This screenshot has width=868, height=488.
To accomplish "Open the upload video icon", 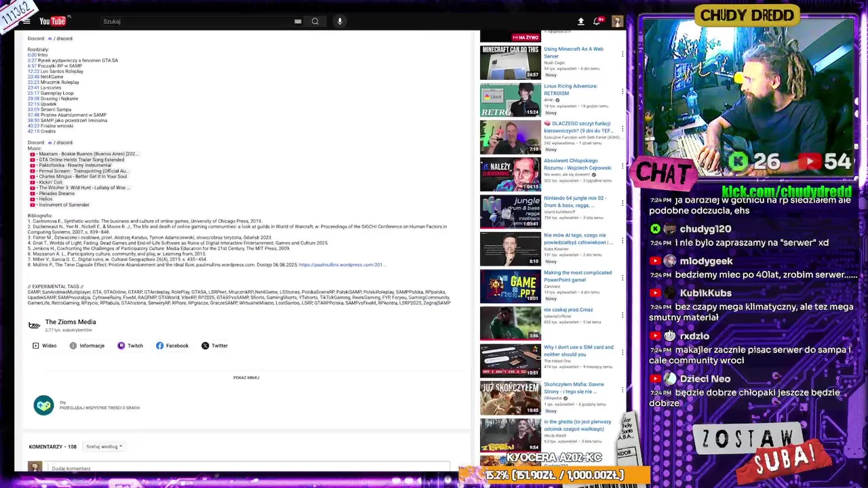I will (580, 21).
